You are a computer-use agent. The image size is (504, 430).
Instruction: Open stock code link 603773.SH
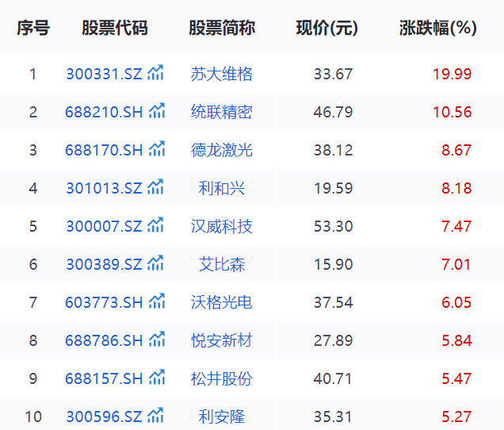(104, 303)
